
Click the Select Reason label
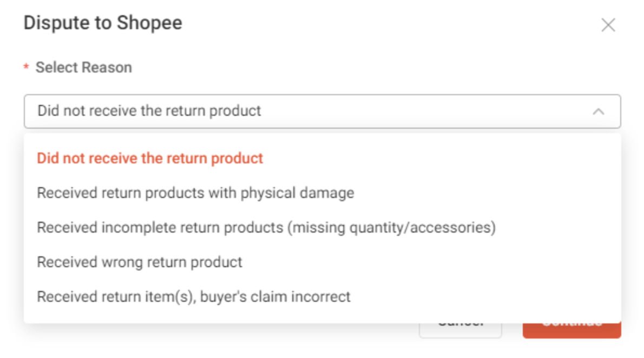(83, 67)
